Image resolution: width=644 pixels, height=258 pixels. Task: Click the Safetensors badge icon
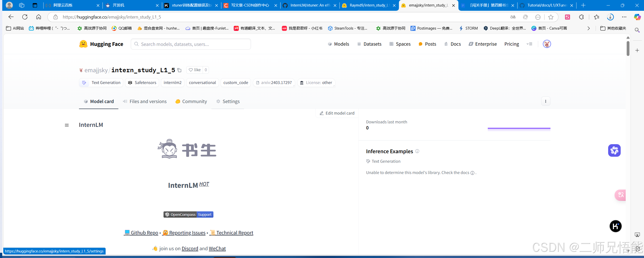tap(130, 82)
